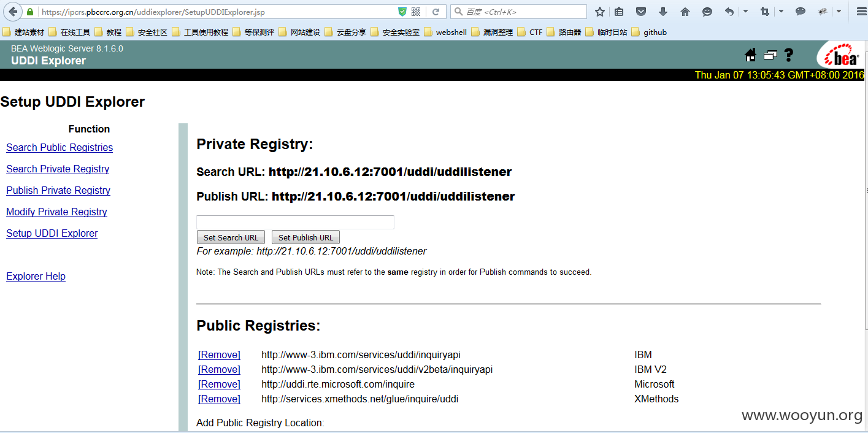
Task: Open the 等保测评 bookmark folder
Action: click(253, 32)
